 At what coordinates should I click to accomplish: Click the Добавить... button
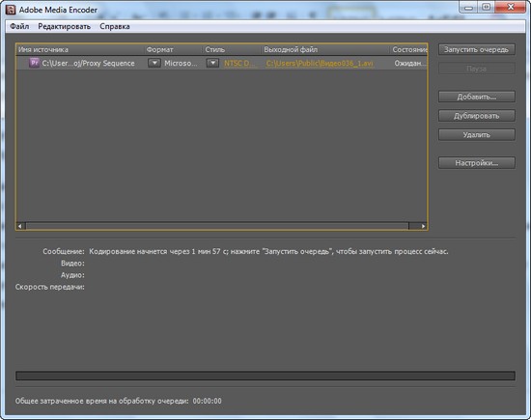pos(477,97)
